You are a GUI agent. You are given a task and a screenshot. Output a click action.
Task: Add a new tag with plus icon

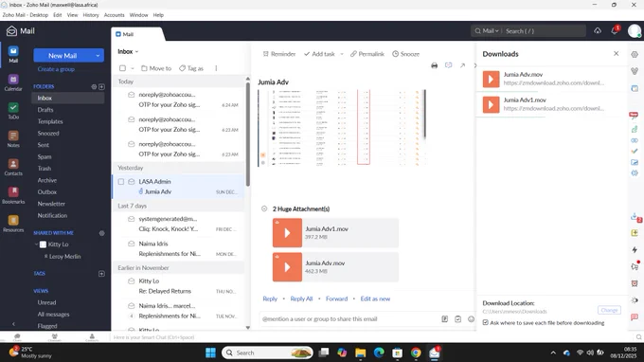(101, 274)
